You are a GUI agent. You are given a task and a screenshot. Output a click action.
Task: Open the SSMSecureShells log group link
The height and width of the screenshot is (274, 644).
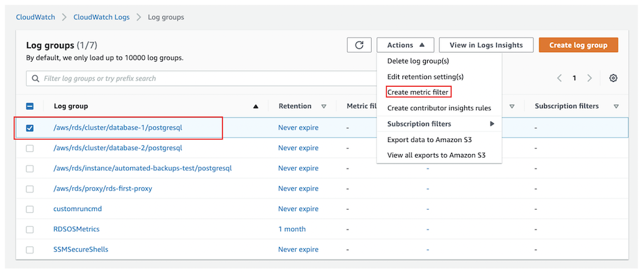(81, 249)
